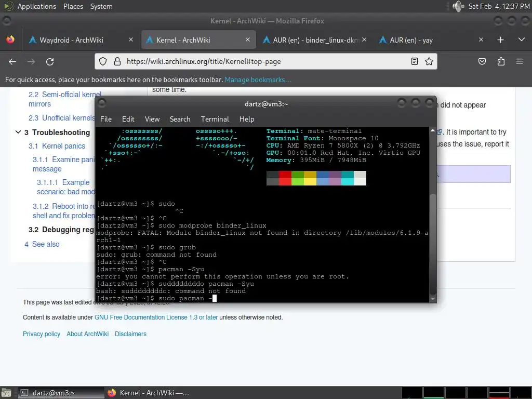The image size is (532, 399).
Task: Open the Applications menu in top panel
Action: [37, 6]
